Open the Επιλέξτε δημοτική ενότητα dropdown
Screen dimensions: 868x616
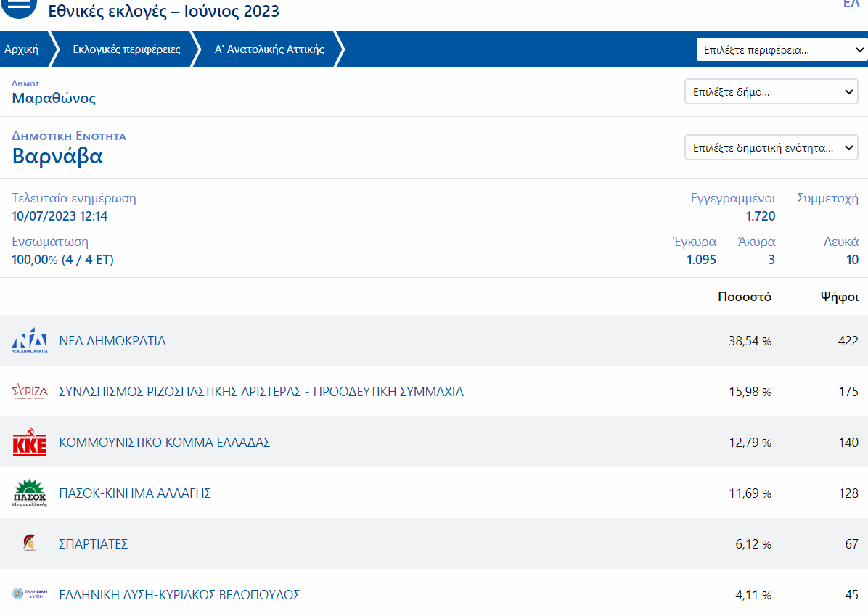coord(771,148)
